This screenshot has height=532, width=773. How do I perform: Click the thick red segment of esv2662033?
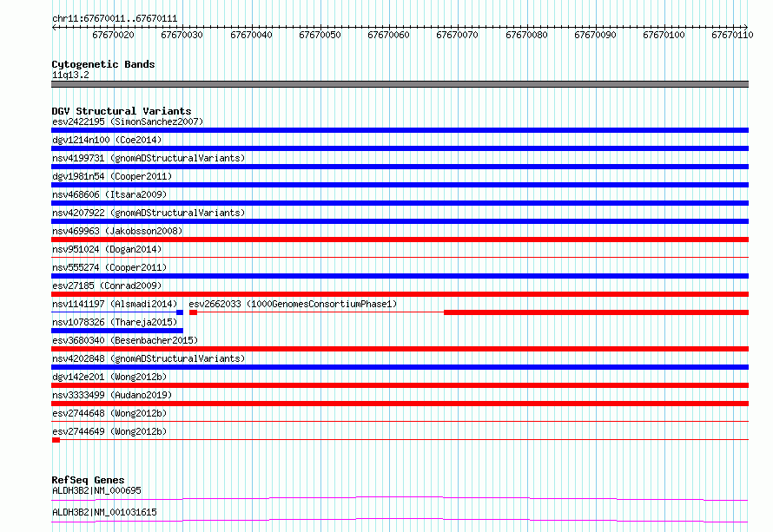coord(597,312)
